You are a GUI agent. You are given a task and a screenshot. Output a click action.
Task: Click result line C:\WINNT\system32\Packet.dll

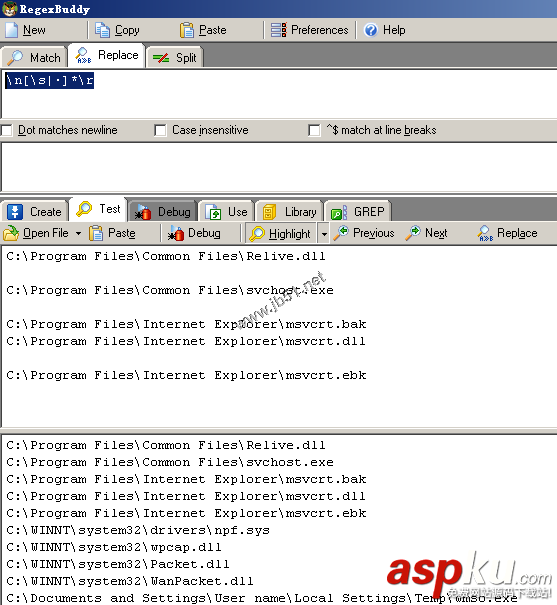pyautogui.click(x=118, y=564)
